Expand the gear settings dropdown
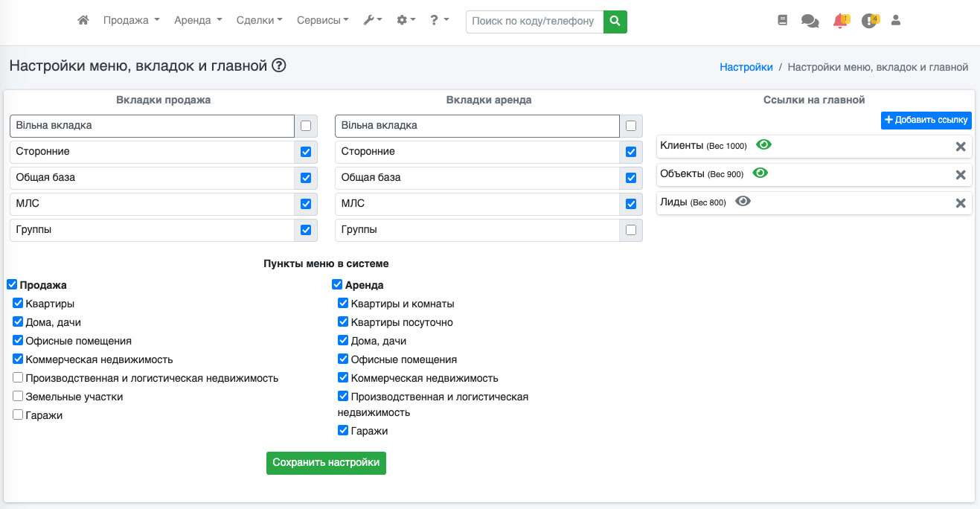Image resolution: width=980 pixels, height=509 pixels. tap(406, 21)
